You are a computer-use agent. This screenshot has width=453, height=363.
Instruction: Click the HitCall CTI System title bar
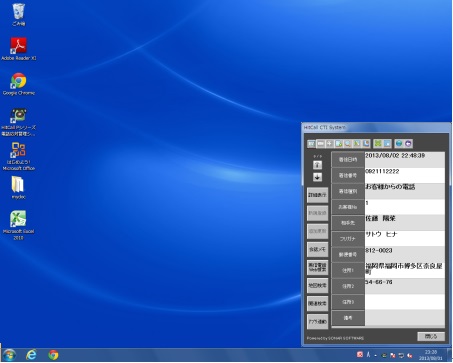(x=376, y=127)
